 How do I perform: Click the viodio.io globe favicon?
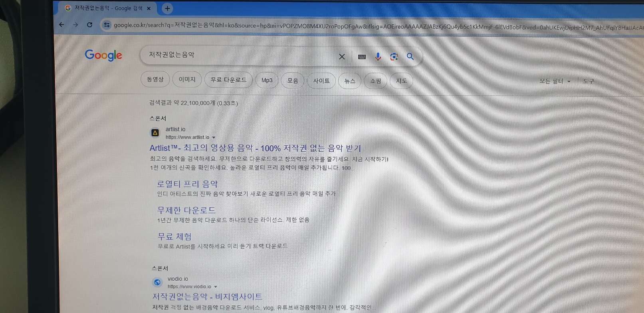(157, 282)
